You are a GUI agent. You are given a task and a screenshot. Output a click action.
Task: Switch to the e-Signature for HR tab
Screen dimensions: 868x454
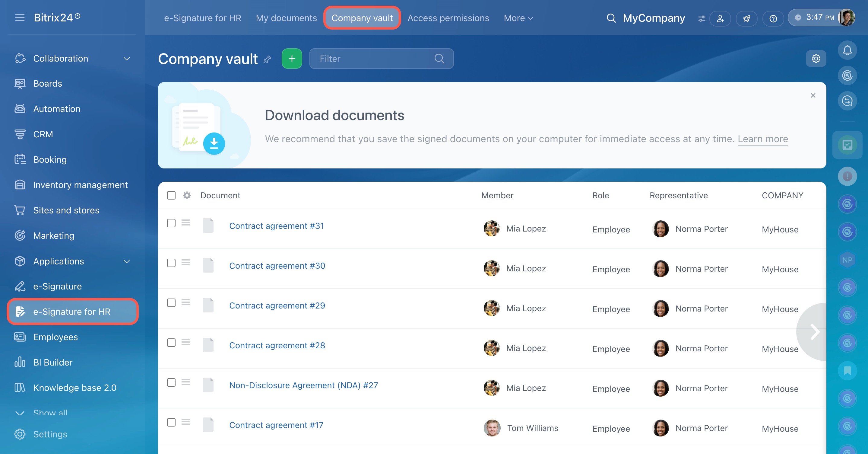[x=202, y=18]
